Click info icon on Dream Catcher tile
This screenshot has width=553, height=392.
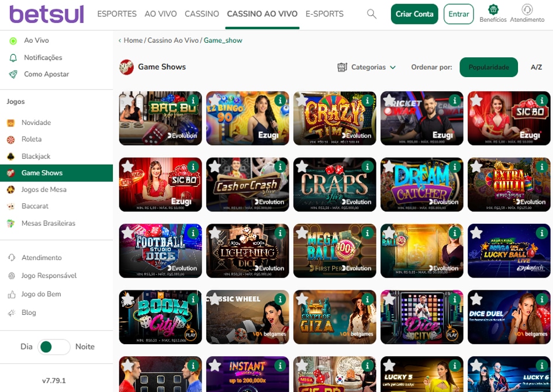point(455,167)
